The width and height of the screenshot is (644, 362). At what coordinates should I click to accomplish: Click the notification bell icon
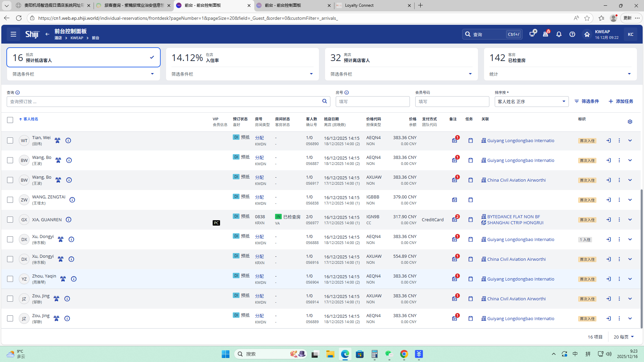click(559, 34)
